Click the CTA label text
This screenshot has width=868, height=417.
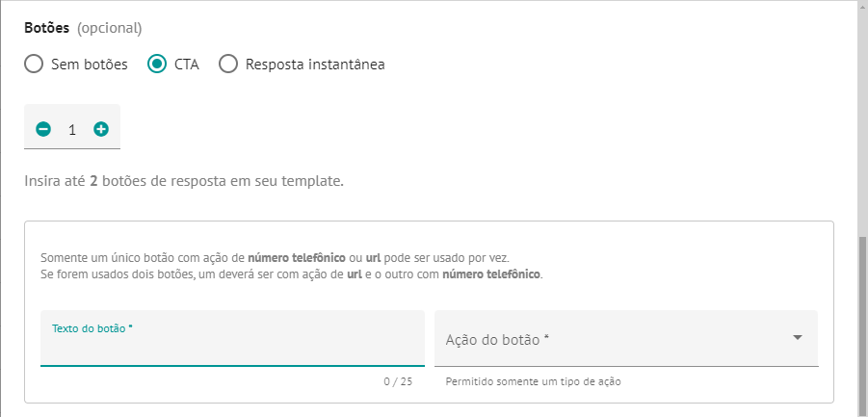(187, 65)
